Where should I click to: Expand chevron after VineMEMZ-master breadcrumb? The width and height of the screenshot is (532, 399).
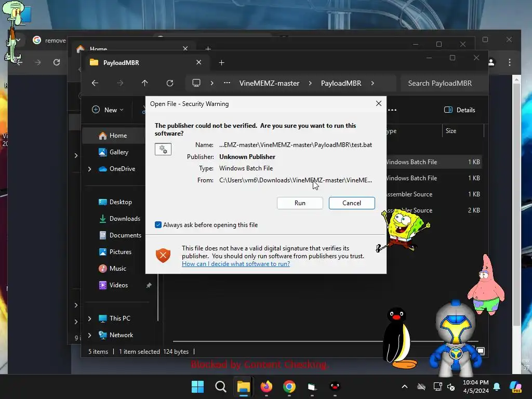[310, 83]
